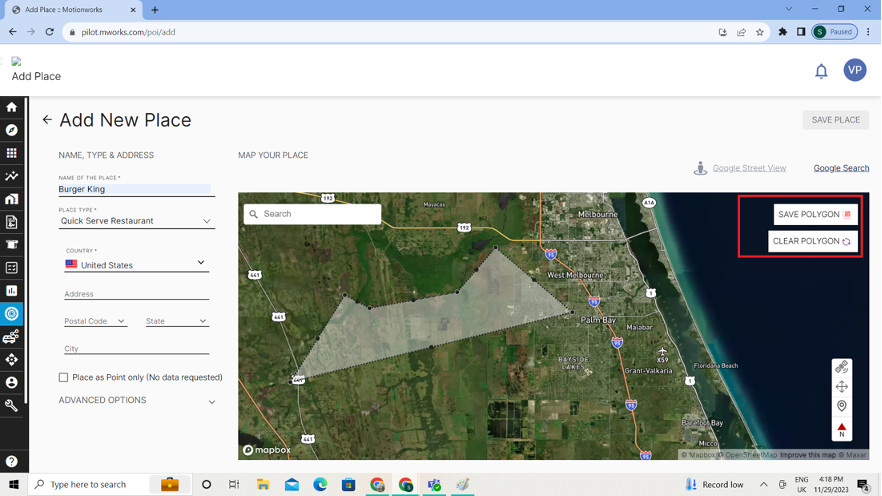Click the mapbox logo on the map

click(x=267, y=450)
